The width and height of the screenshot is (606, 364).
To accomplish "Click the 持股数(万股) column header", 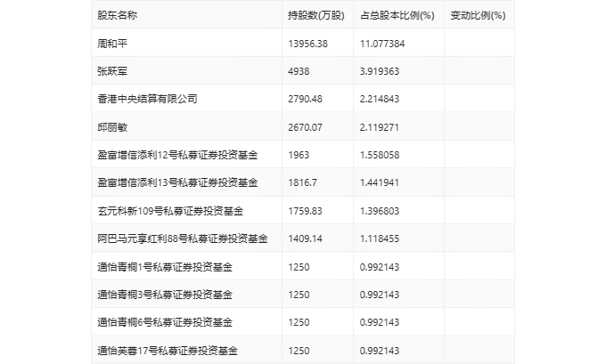I will (316, 15).
